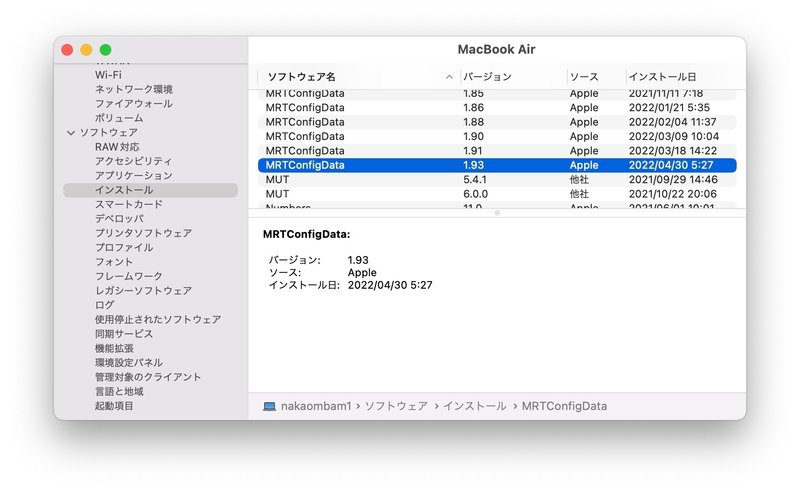Viewport: 800px width, 491px height.
Task: Open 管理対象のクライアント sidebar item
Action: click(x=148, y=377)
